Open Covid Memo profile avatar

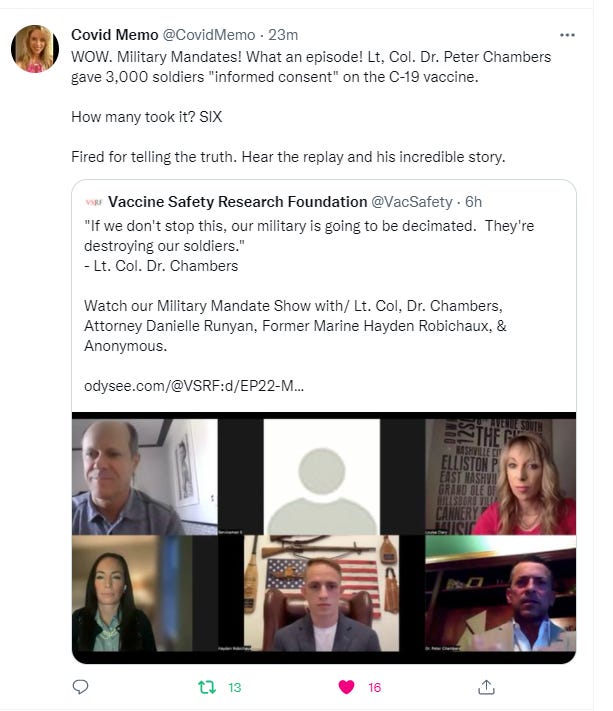[x=35, y=48]
